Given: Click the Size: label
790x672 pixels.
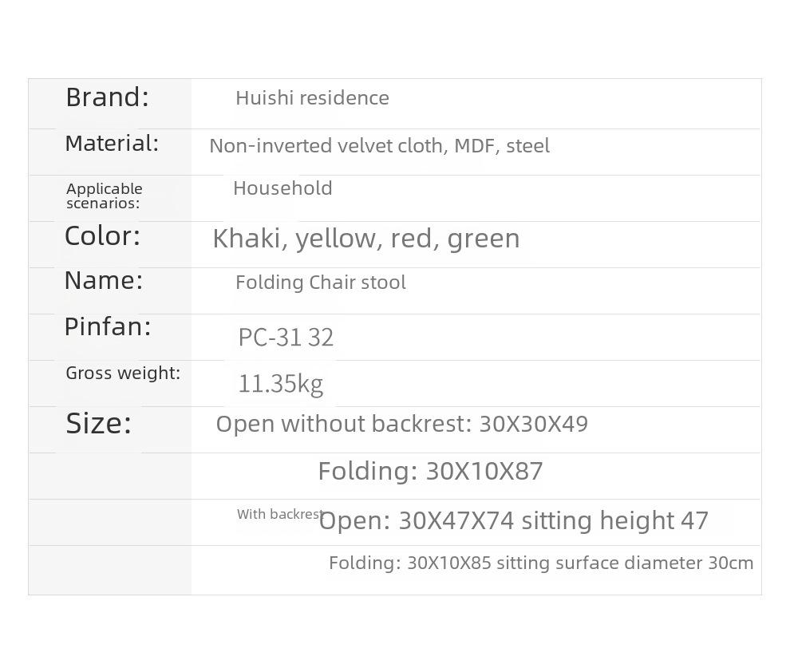Looking at the screenshot, I should pyautogui.click(x=99, y=423).
